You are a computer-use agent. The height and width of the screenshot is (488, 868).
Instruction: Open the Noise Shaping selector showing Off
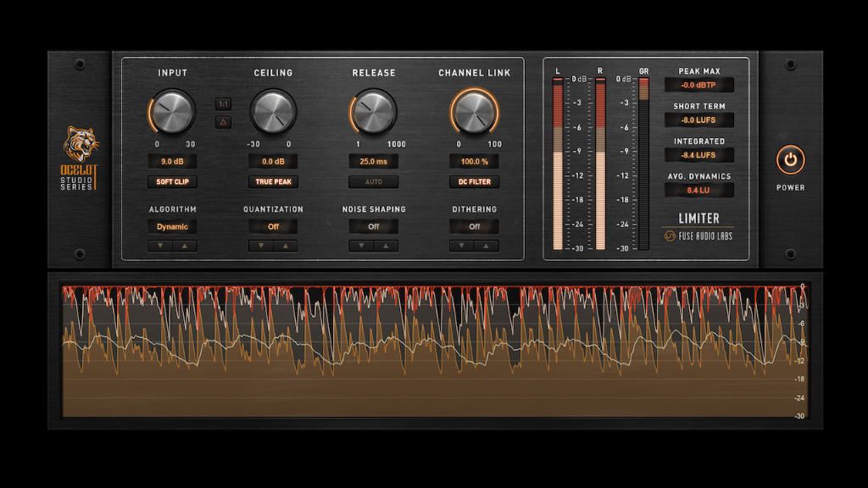374,226
